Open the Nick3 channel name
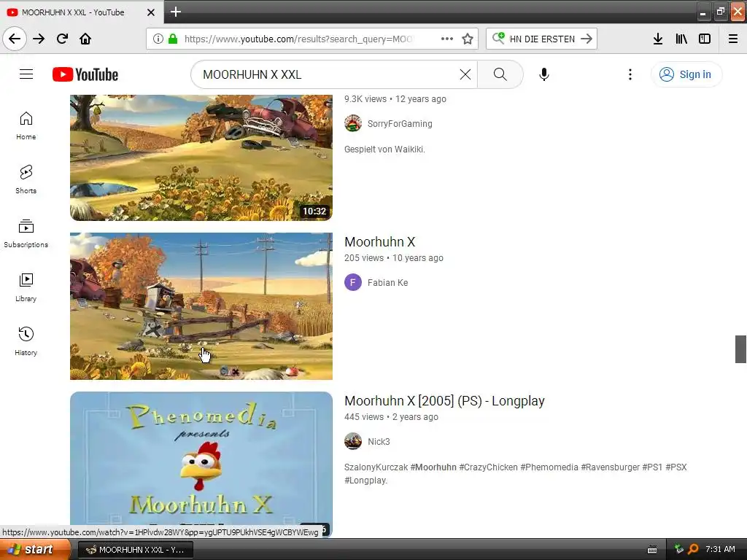This screenshot has height=560, width=747. pyautogui.click(x=379, y=441)
